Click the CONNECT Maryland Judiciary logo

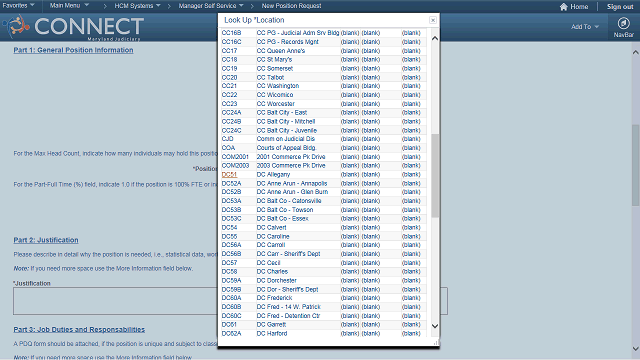[74, 28]
